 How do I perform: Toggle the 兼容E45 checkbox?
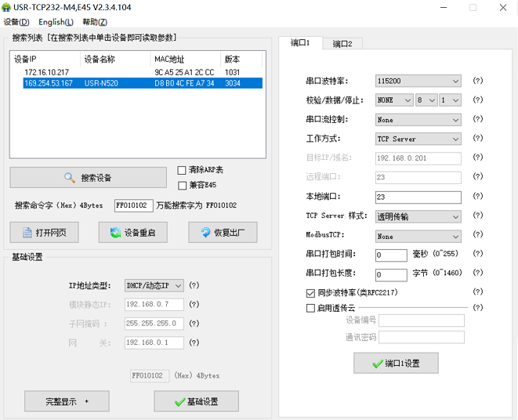coord(183,186)
